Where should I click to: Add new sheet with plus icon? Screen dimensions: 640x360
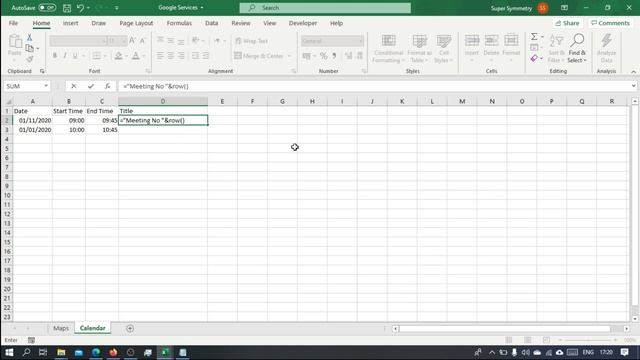(130, 328)
